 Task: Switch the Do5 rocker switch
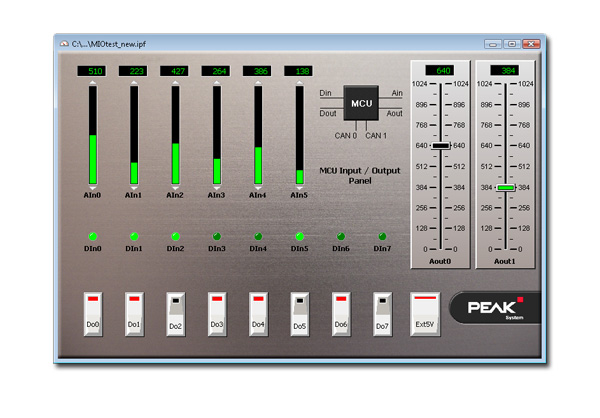[299, 313]
